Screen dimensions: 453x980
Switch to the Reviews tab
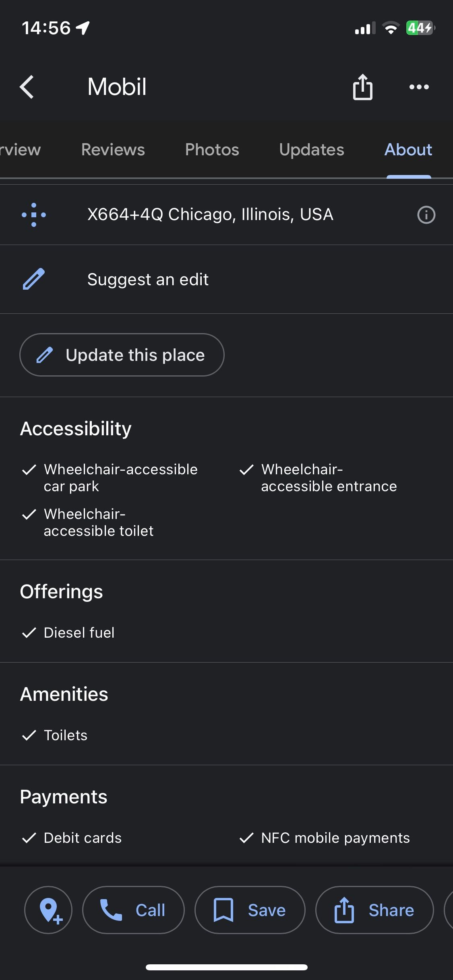[x=113, y=150]
